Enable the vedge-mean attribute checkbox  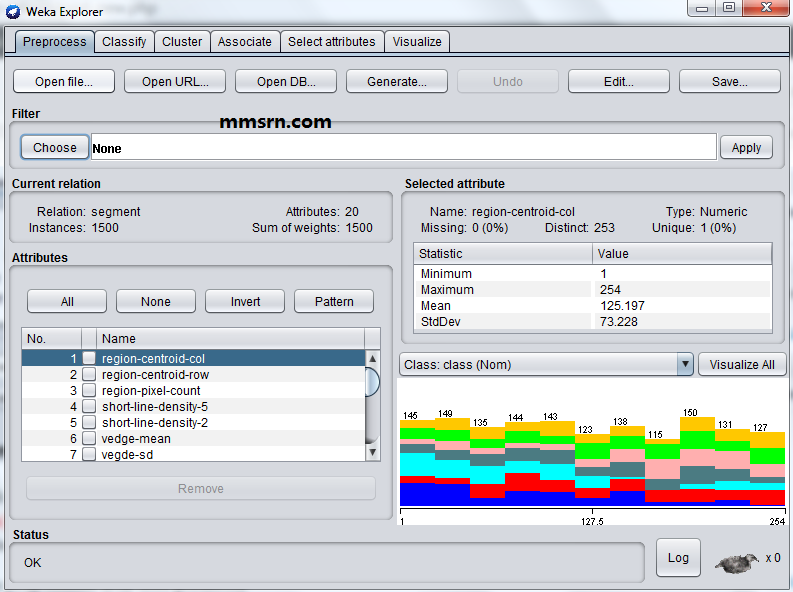tap(89, 438)
